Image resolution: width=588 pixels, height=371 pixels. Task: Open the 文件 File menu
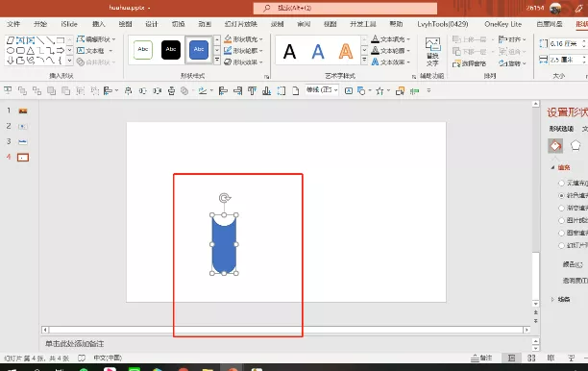(x=13, y=24)
